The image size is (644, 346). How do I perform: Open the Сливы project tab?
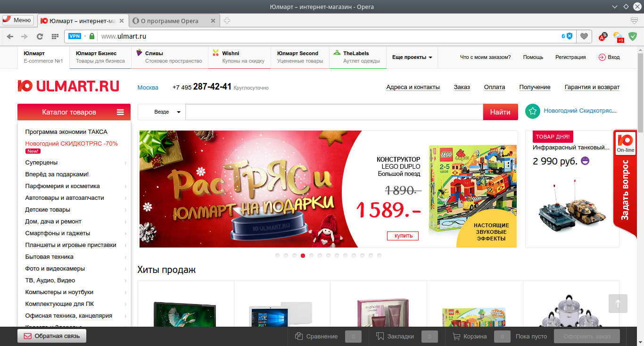(170, 57)
